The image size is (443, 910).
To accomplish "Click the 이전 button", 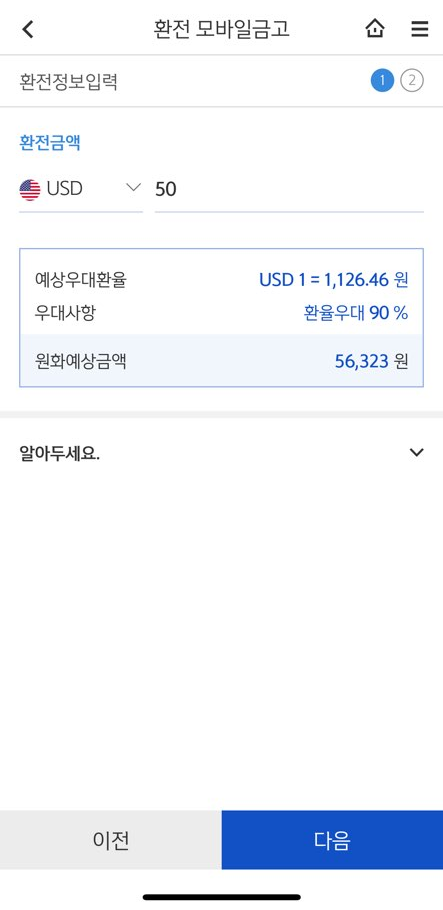I will coord(111,840).
